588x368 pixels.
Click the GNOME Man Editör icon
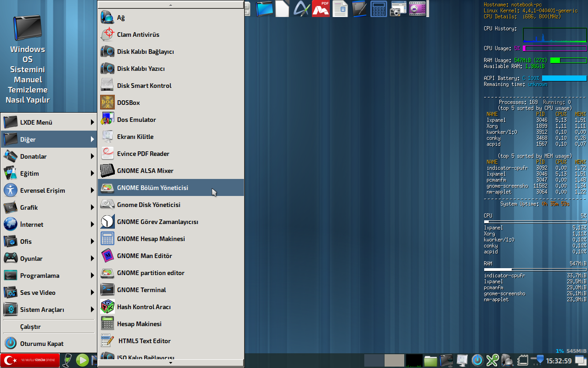point(107,256)
